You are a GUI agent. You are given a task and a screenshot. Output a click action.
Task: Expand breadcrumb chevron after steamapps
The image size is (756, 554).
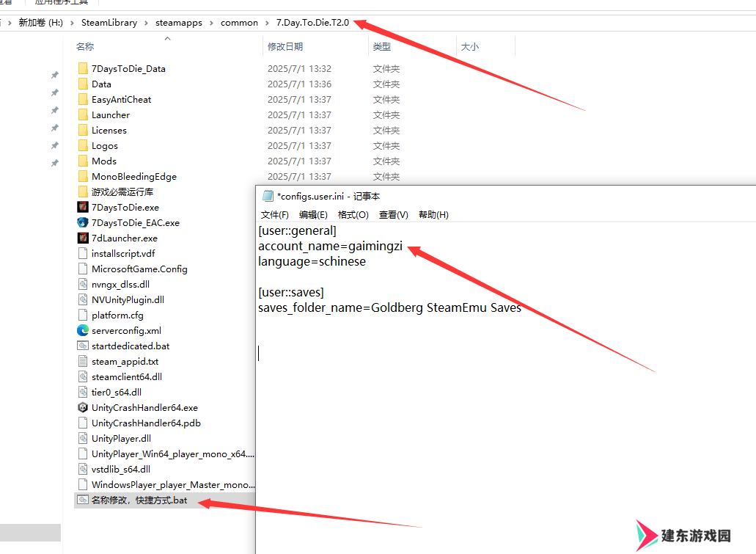coord(211,23)
